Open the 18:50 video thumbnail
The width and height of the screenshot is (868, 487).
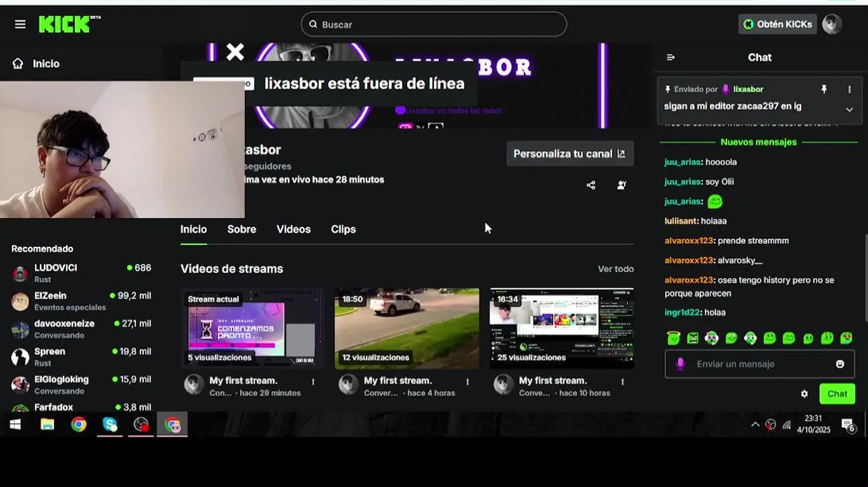407,329
